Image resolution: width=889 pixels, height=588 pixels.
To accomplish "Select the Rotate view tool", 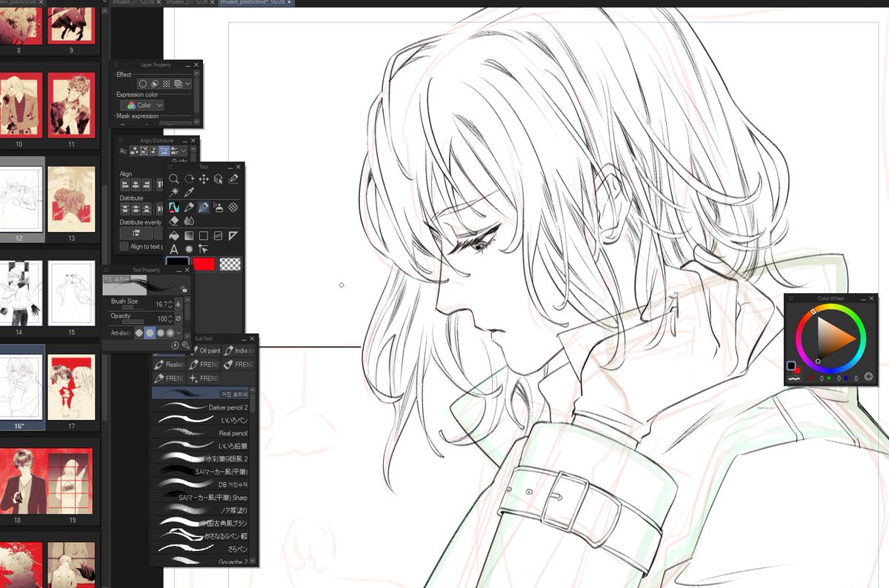I will 189,178.
